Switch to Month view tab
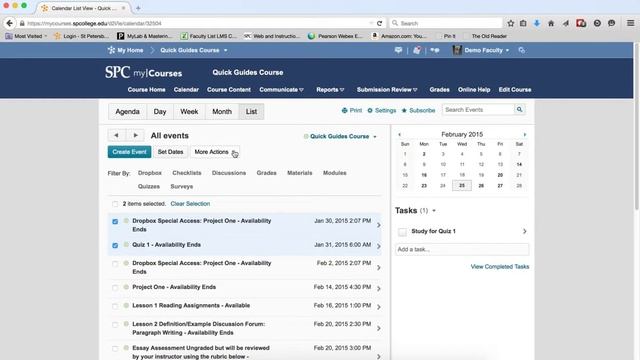Viewport: 640px width, 360px height. pos(222,111)
